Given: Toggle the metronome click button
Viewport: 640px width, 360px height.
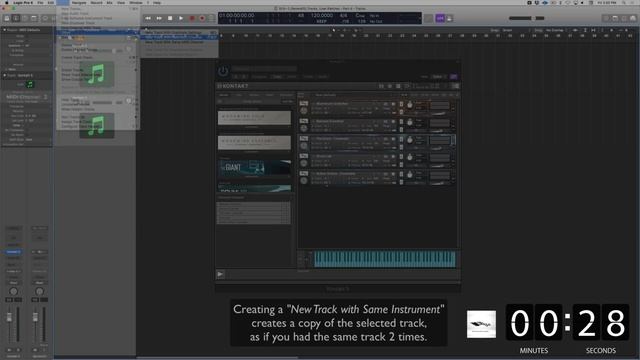Looking at the screenshot, I should [x=449, y=18].
